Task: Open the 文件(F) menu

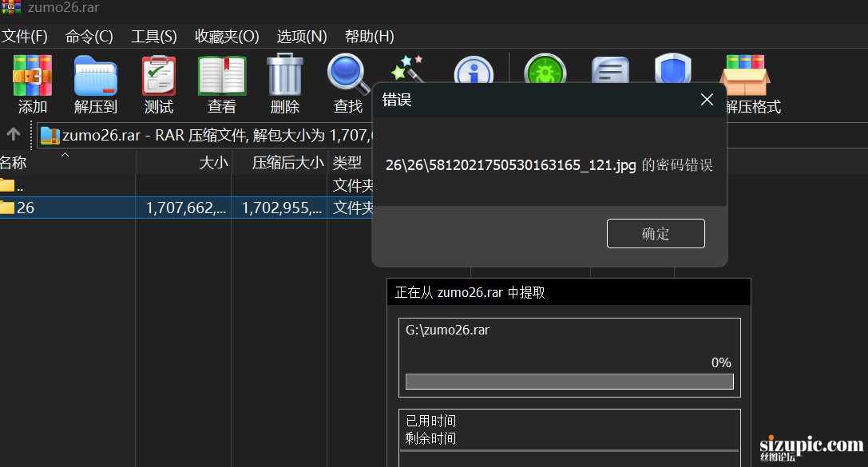Action: point(25,36)
